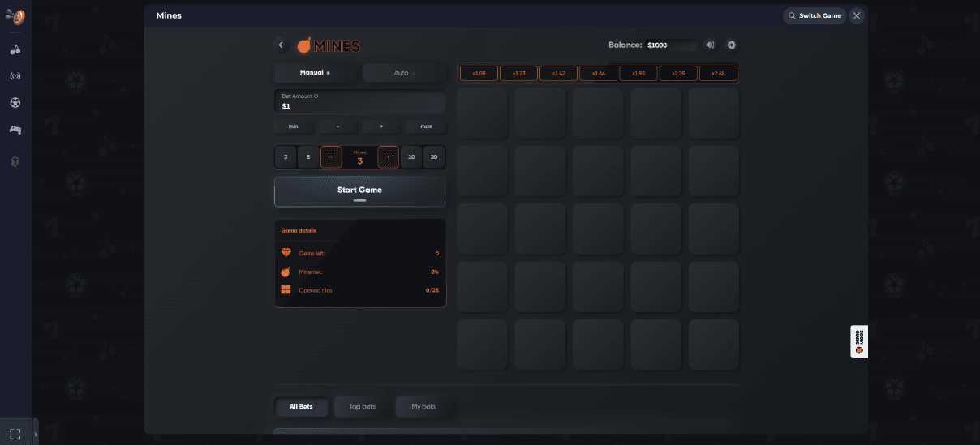
Task: Open the headset support icon
Action: click(15, 161)
